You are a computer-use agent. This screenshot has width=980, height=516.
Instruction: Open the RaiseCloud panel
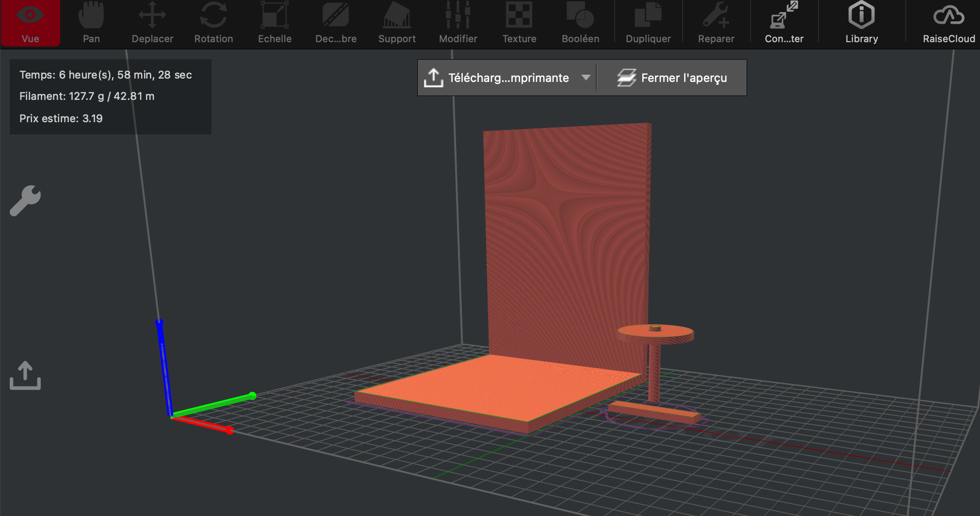click(949, 23)
